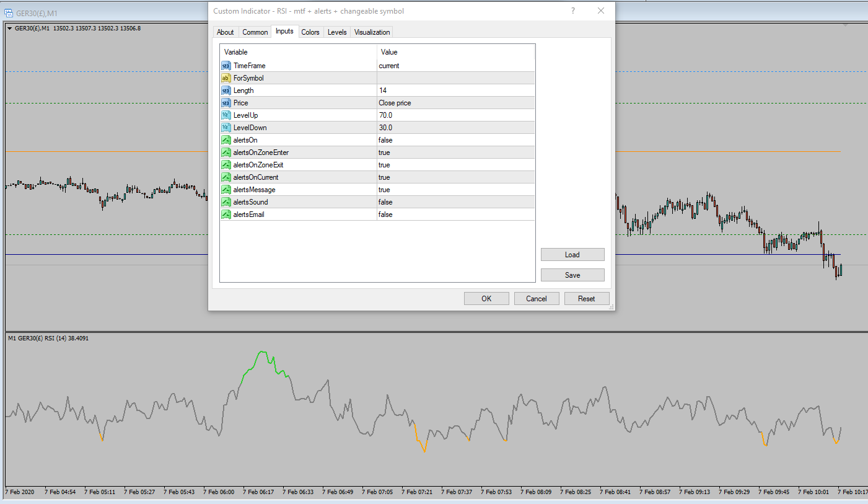Switch to the Visualization tab
The width and height of the screenshot is (868, 504).
(372, 32)
